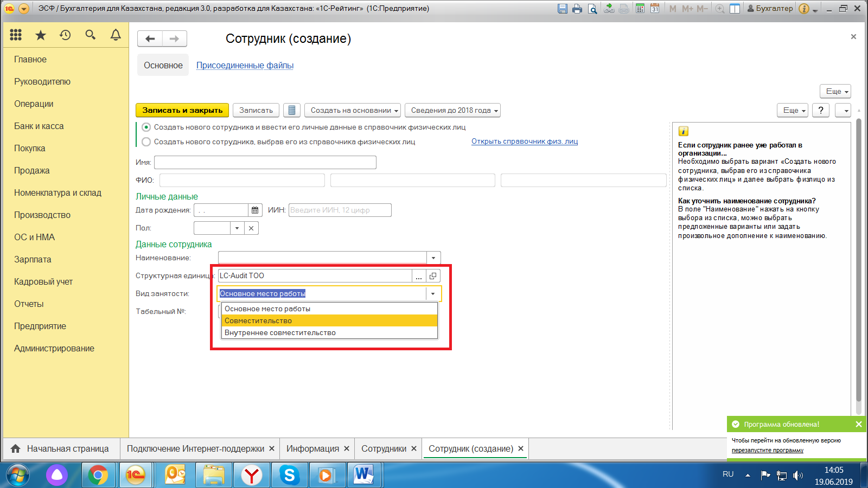
Task: Go forward with the right arrow button
Action: 175,38
